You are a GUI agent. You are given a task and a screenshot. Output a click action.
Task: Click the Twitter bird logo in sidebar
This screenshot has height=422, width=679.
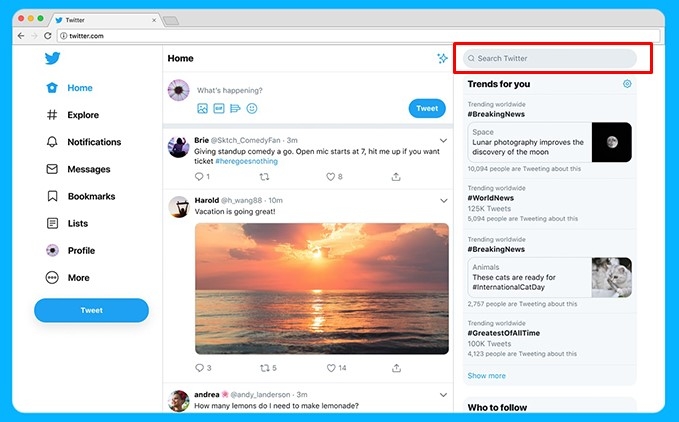tap(52, 58)
